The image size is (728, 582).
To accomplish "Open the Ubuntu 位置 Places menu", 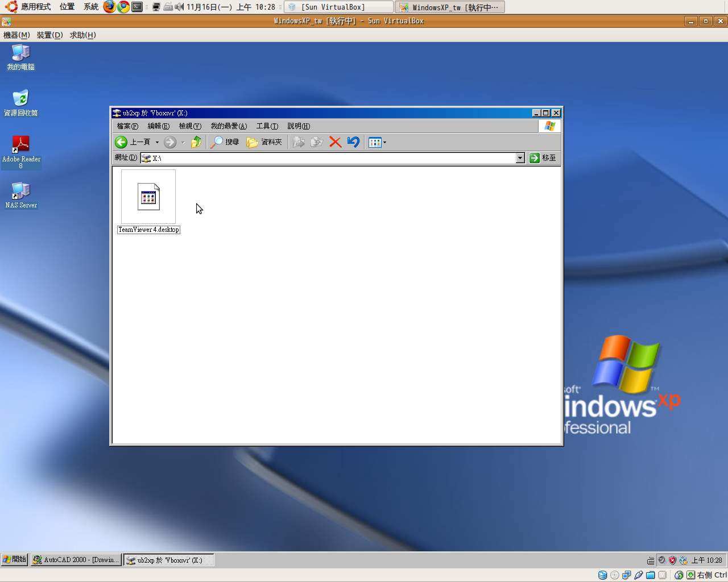I will [67, 7].
